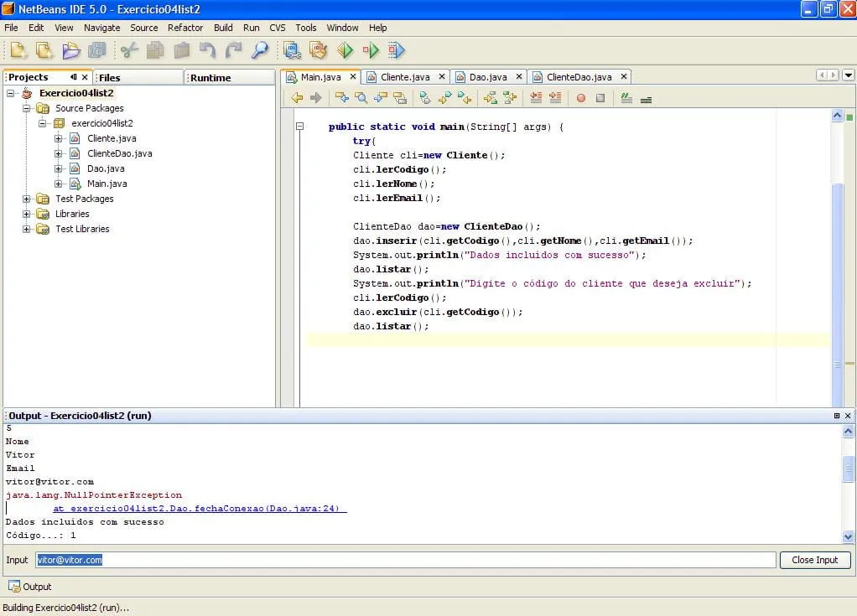Click the Run Main Project icon

tap(345, 50)
